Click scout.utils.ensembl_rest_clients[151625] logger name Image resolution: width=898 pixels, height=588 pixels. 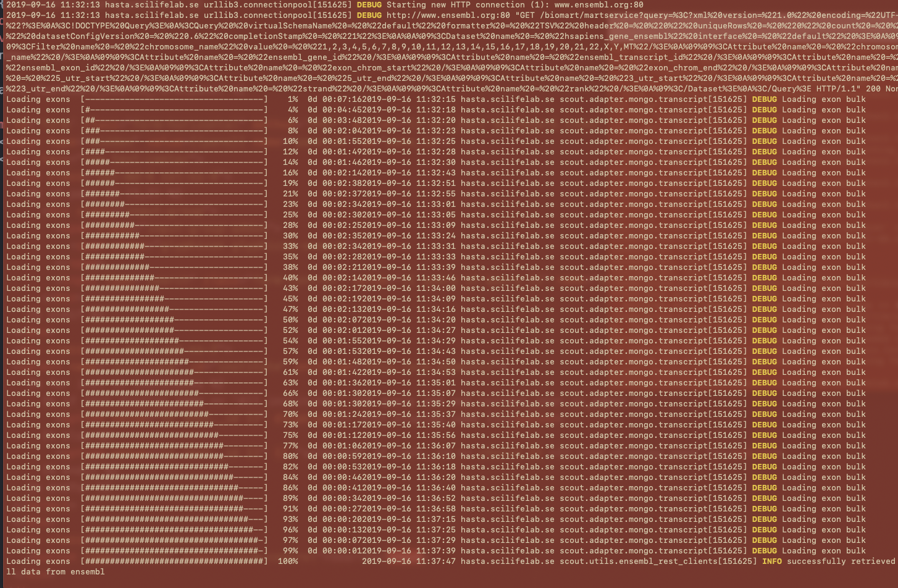coord(658,561)
